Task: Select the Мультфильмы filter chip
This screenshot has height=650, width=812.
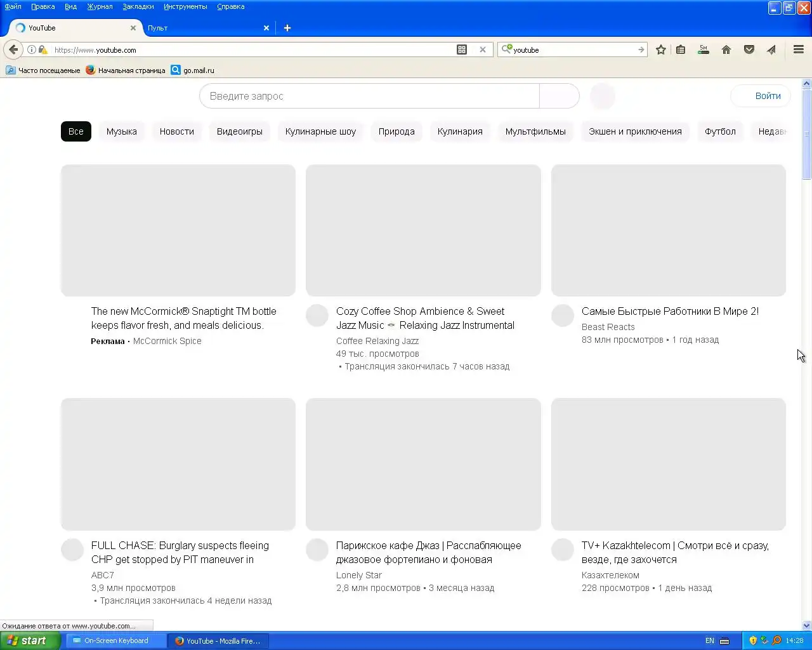Action: tap(535, 131)
